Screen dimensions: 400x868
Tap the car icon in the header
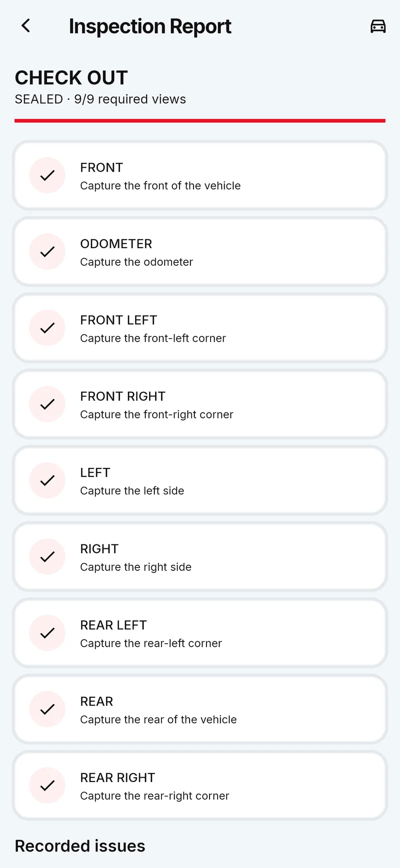click(x=378, y=26)
